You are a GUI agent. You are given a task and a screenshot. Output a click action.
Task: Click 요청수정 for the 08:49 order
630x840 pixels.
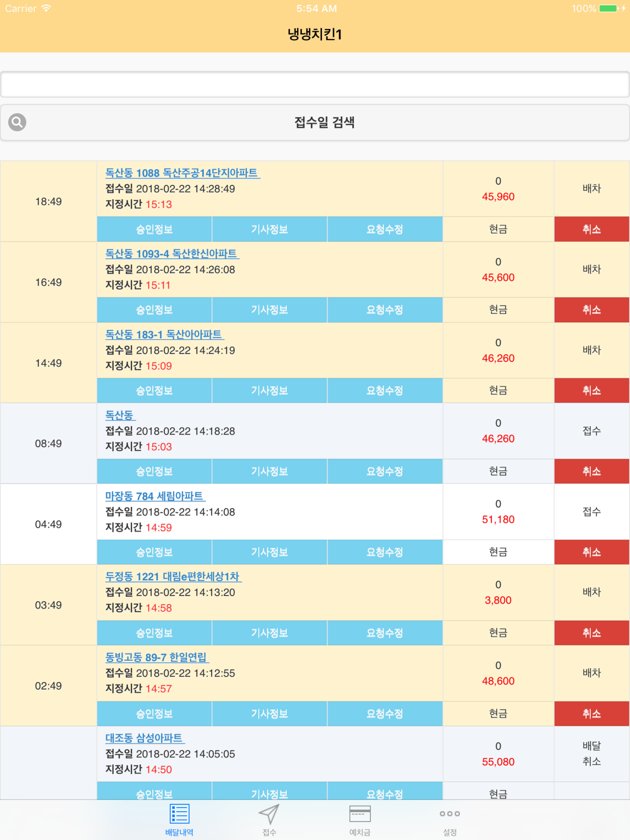[385, 471]
